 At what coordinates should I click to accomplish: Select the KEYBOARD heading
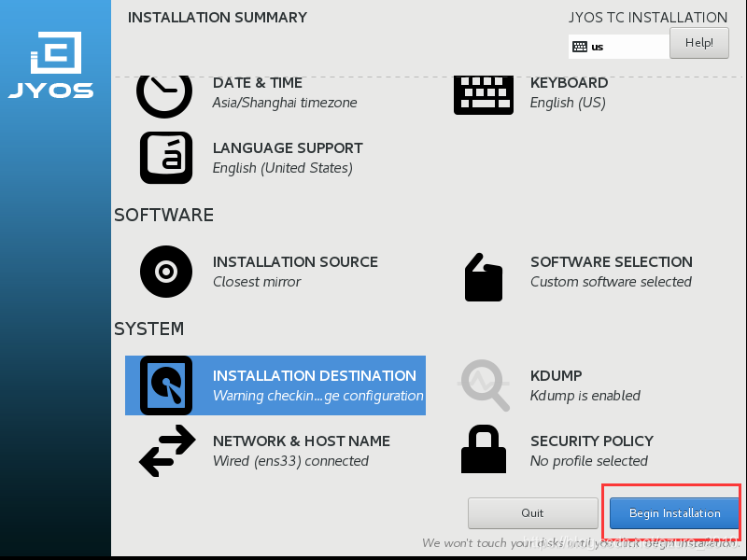coord(569,83)
